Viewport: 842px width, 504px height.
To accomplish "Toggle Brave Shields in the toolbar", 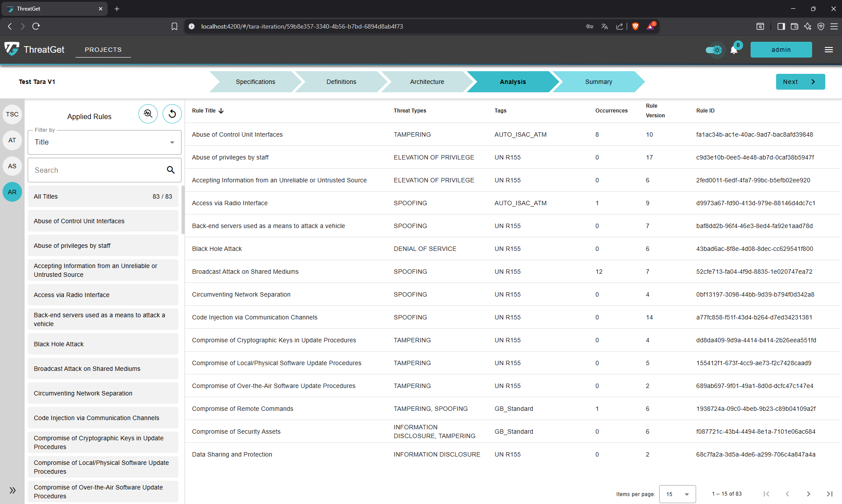I will (x=635, y=26).
